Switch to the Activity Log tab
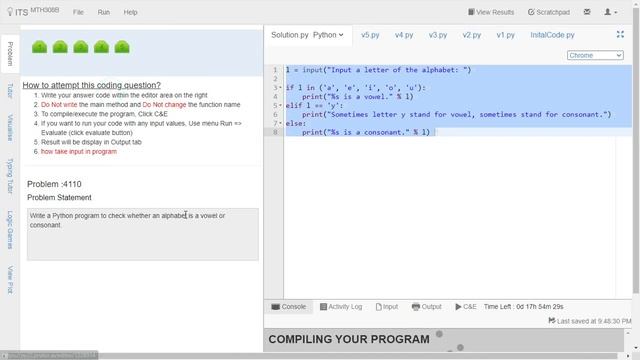 coord(341,307)
